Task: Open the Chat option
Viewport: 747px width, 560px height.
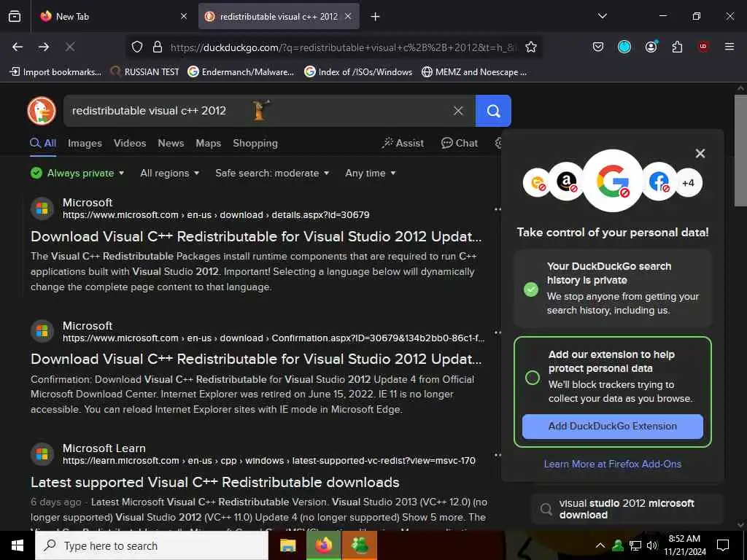Action: 460,143
